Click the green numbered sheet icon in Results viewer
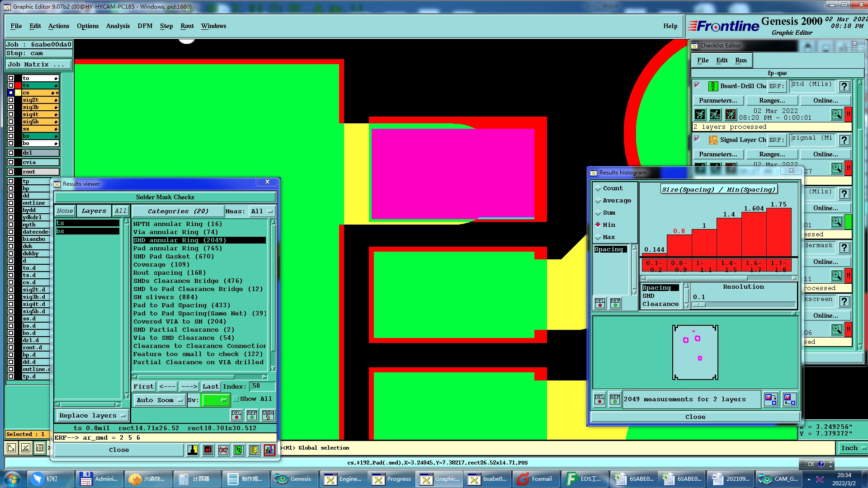The image size is (868, 488). click(x=239, y=450)
